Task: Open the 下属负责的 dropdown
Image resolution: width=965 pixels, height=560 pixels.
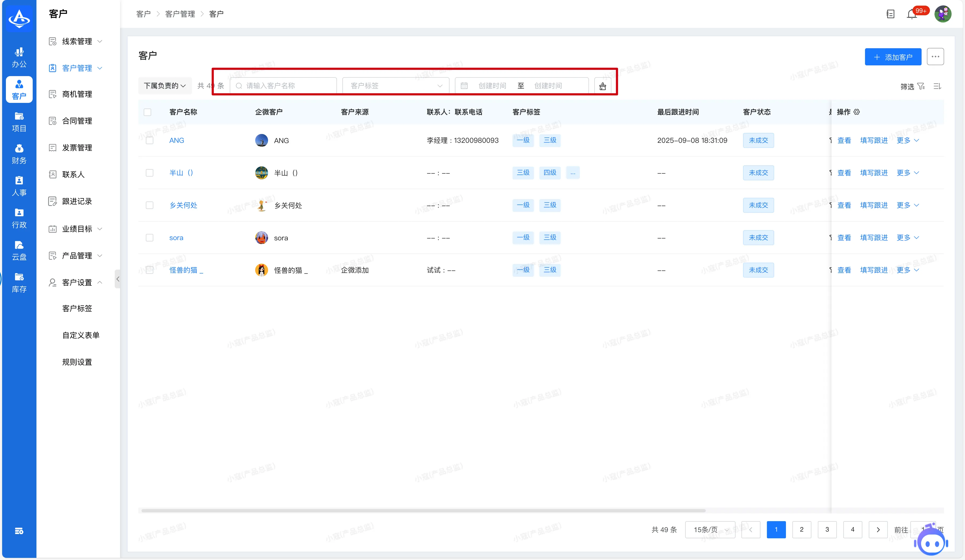Action: point(165,86)
